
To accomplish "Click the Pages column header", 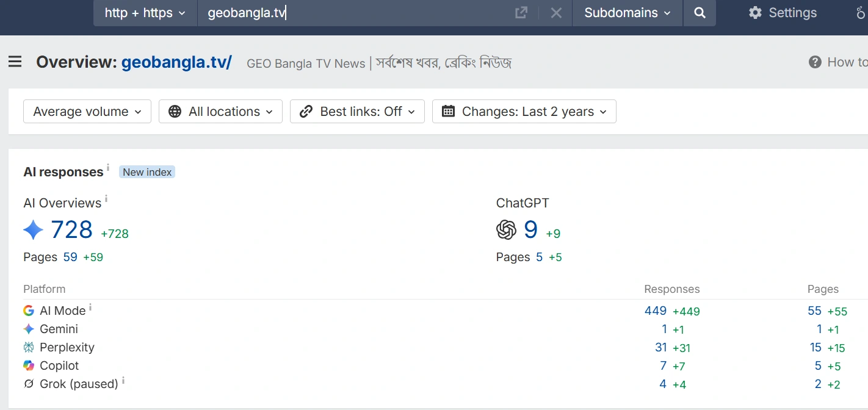I will coord(823,289).
